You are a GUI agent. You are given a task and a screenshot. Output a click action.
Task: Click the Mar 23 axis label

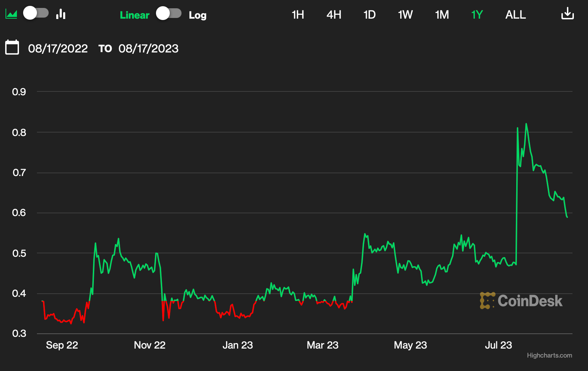323,345
